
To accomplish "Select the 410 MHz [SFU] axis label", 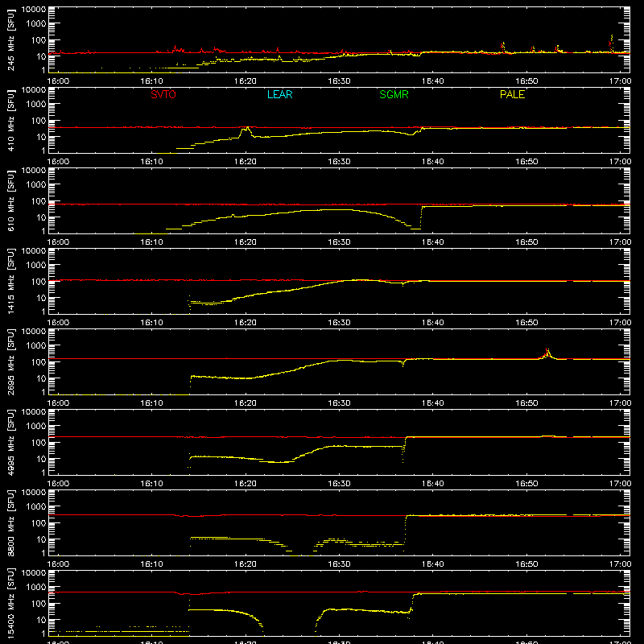I will (x=11, y=120).
